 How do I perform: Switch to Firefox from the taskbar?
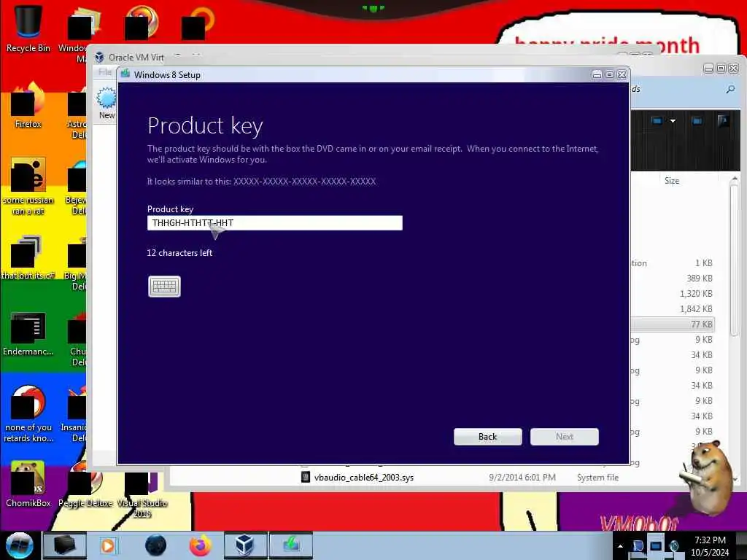coord(200,545)
